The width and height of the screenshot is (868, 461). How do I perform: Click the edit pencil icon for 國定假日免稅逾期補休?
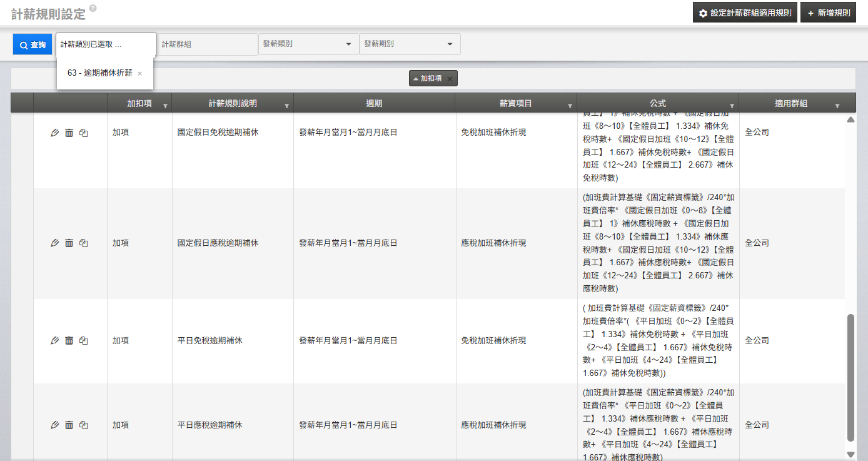(54, 133)
